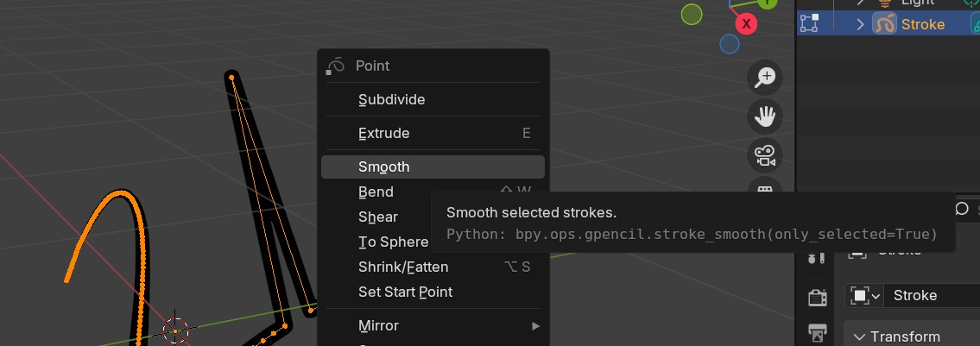Select Extrude in the context menu
The width and height of the screenshot is (980, 346).
[384, 133]
